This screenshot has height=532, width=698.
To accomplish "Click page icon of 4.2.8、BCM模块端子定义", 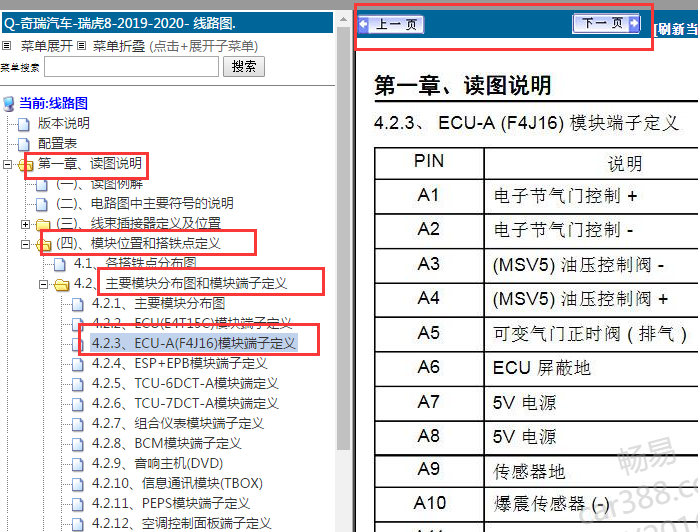I will pyautogui.click(x=77, y=445).
